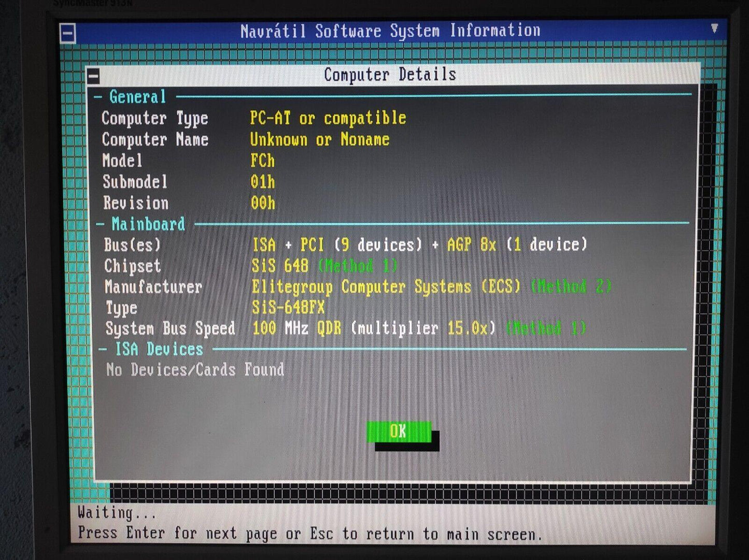
Task: Click the Model value FCh
Action: [x=262, y=161]
